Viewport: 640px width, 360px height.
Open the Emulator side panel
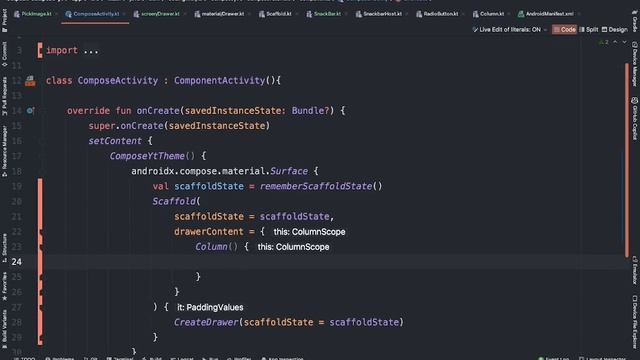pos(635,270)
